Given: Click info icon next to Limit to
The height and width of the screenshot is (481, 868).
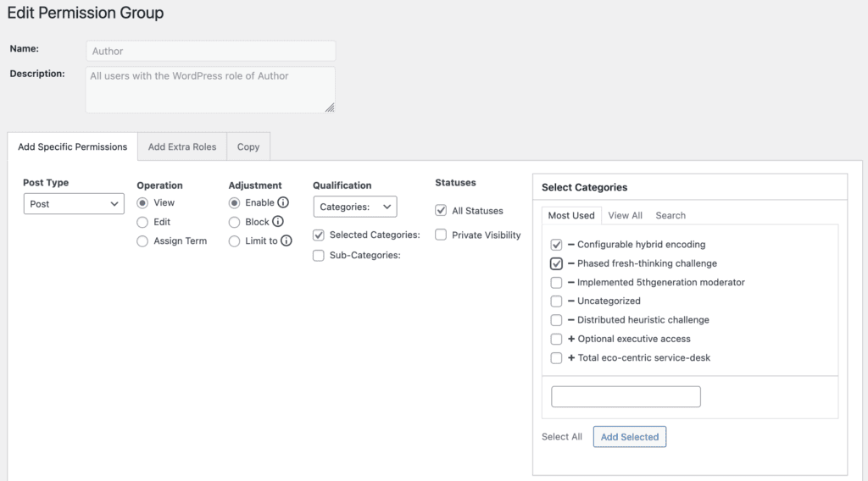Looking at the screenshot, I should pyautogui.click(x=287, y=241).
